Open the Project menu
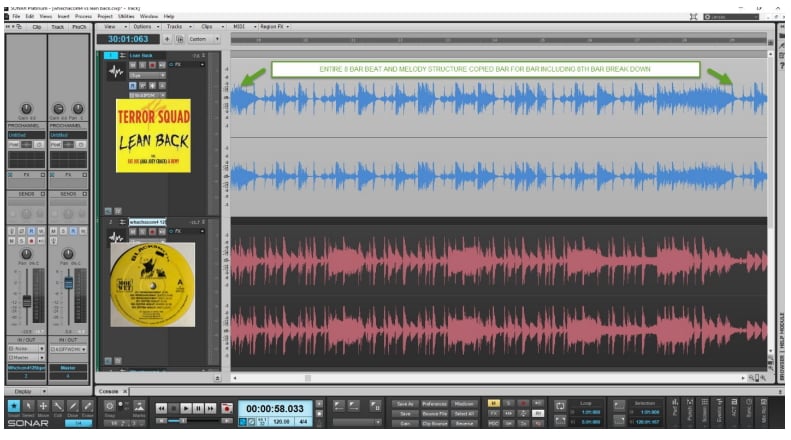Viewport: 791px width, 440px height. (x=105, y=17)
